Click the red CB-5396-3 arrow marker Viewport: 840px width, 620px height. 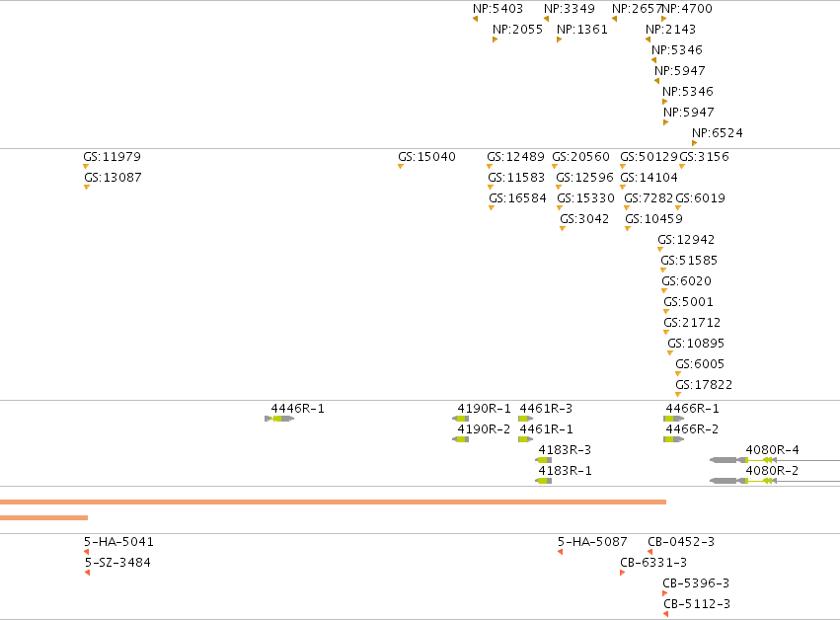pyautogui.click(x=665, y=593)
